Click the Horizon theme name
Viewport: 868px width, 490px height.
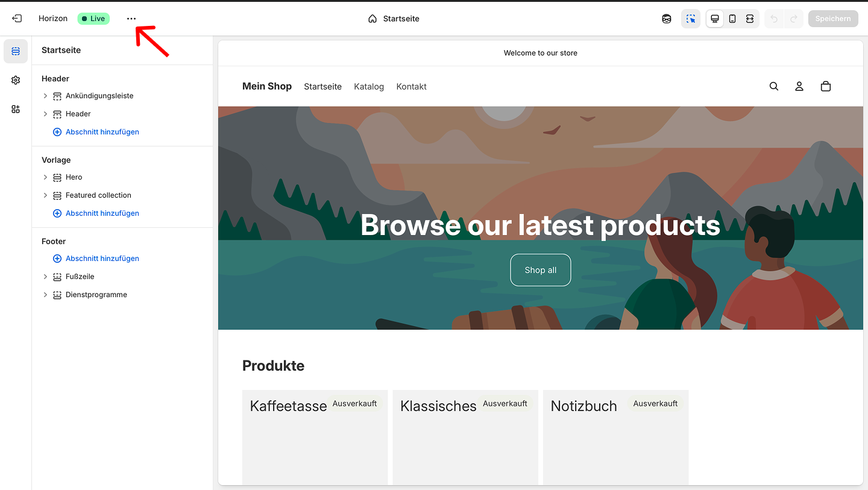click(53, 19)
